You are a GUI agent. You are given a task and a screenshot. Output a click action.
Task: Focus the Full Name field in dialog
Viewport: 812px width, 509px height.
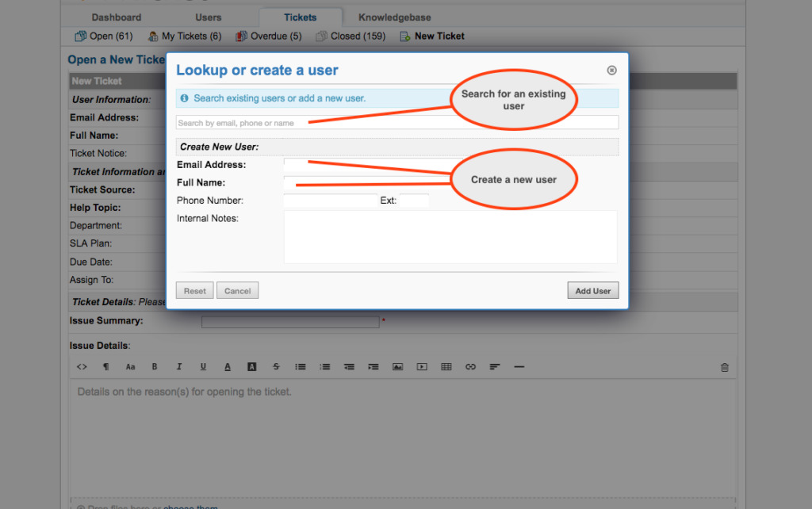(x=373, y=183)
